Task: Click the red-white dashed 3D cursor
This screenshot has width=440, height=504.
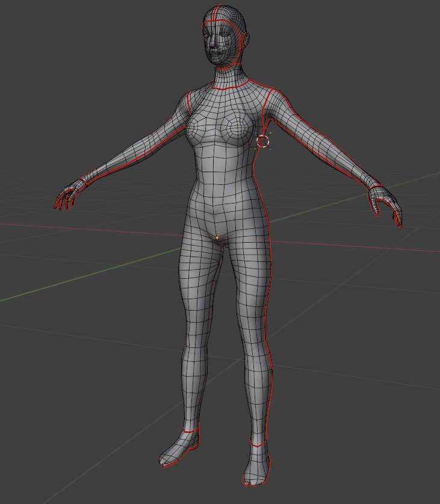Action: 263,141
